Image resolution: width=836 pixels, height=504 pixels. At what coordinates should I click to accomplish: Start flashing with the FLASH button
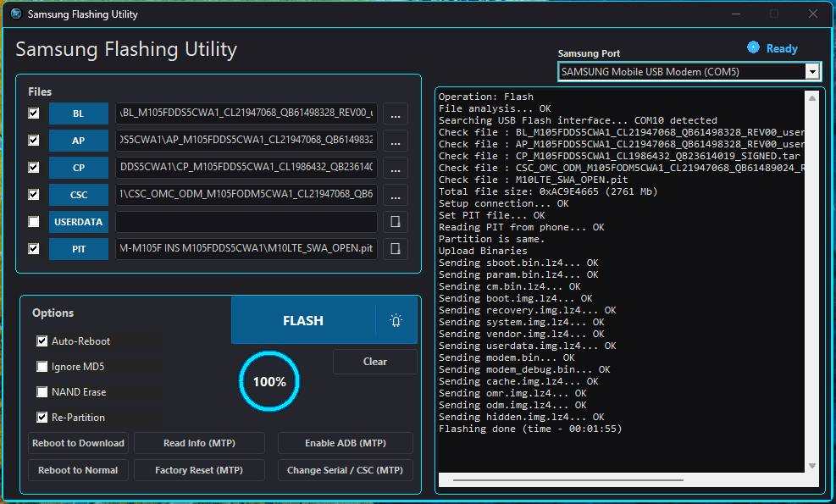point(303,320)
